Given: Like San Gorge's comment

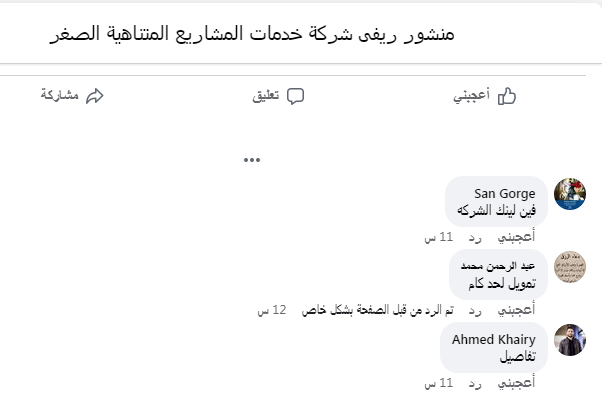Looking at the screenshot, I should coord(517,237).
